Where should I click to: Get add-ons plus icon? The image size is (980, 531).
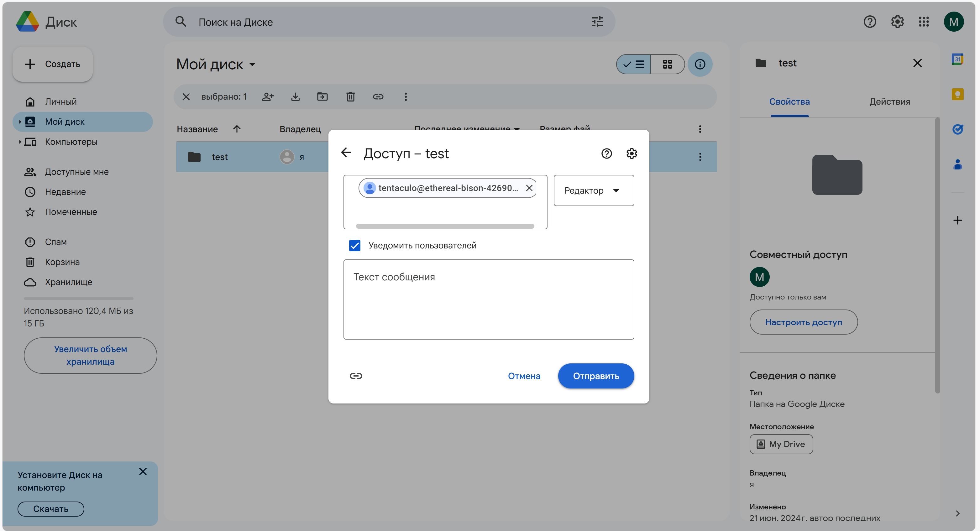tap(957, 220)
